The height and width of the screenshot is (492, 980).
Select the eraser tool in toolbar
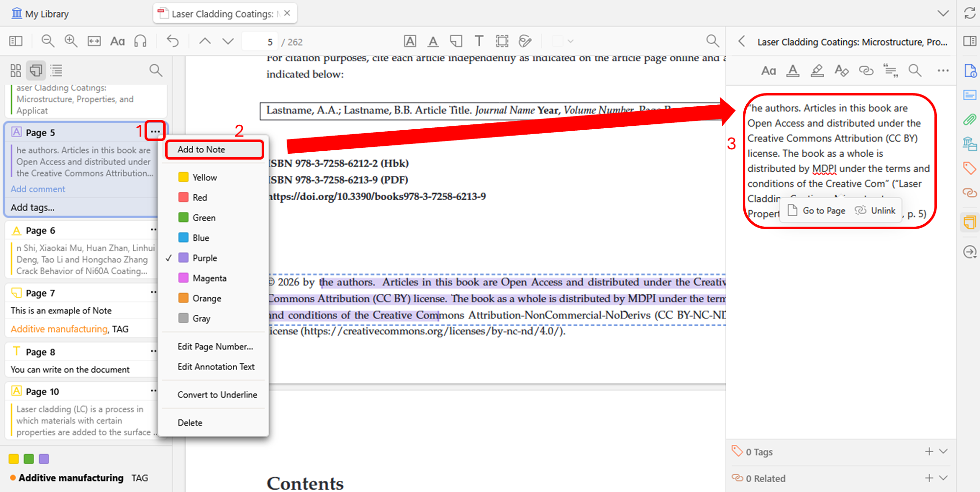pos(525,41)
